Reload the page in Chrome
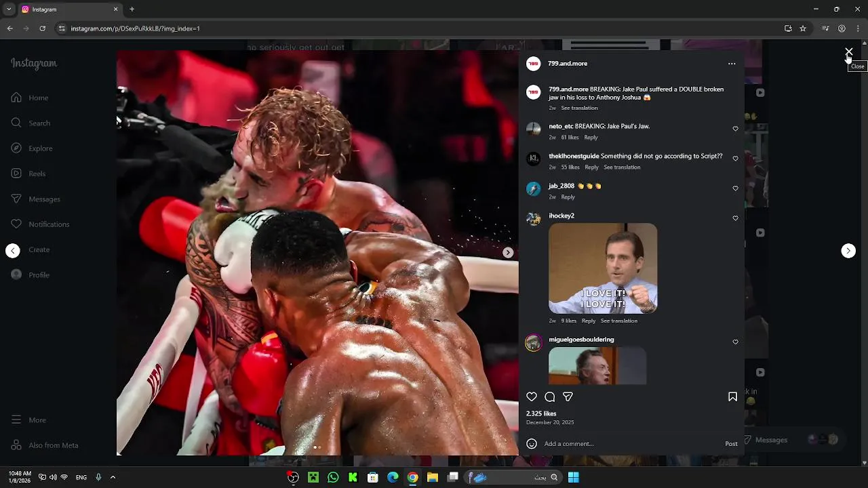868x488 pixels. pyautogui.click(x=42, y=28)
